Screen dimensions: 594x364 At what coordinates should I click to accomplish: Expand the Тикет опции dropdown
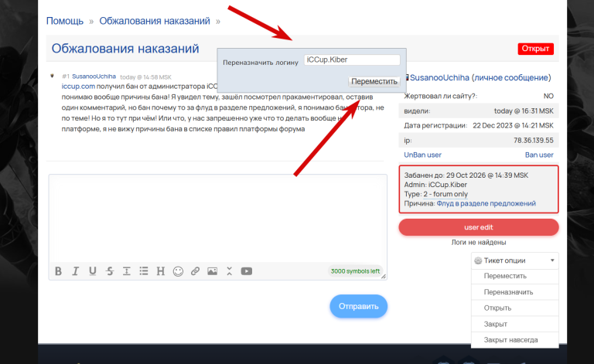tap(515, 260)
